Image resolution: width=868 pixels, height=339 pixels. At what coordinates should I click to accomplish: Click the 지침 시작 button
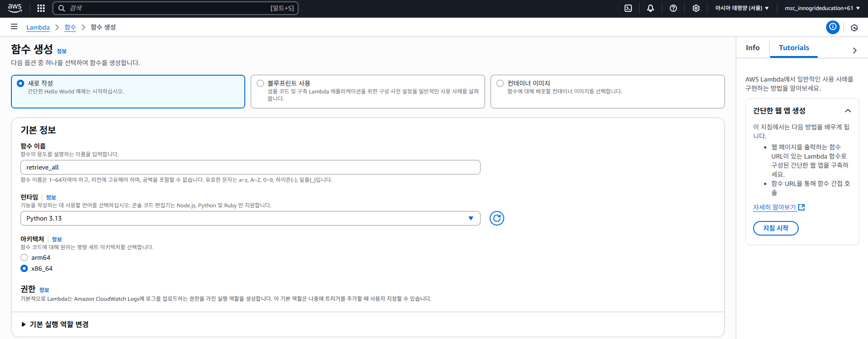click(775, 228)
